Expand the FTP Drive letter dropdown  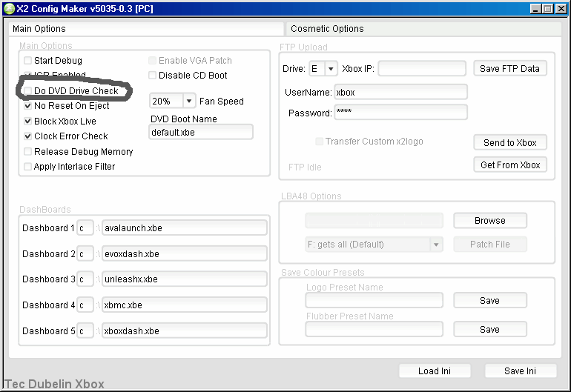click(x=330, y=69)
